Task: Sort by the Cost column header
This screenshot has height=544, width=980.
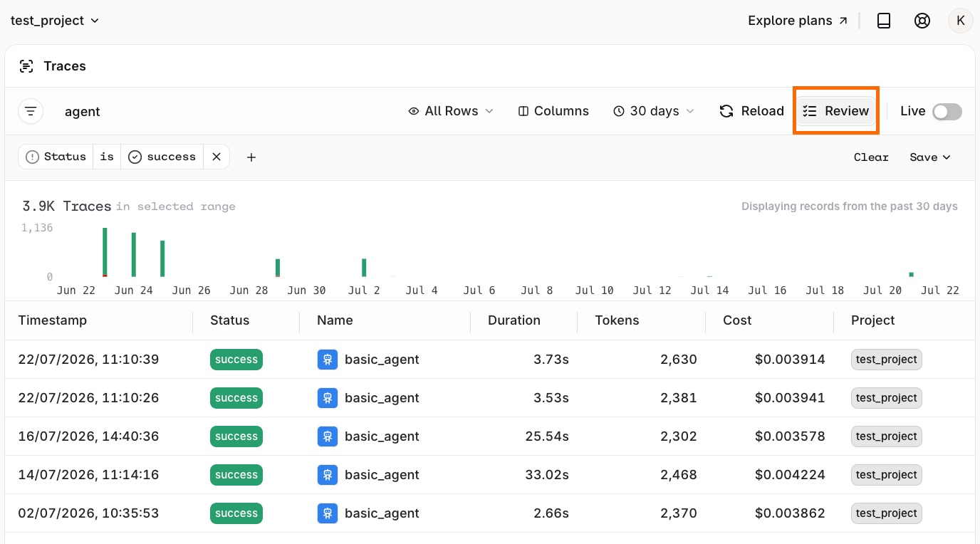Action: [737, 320]
